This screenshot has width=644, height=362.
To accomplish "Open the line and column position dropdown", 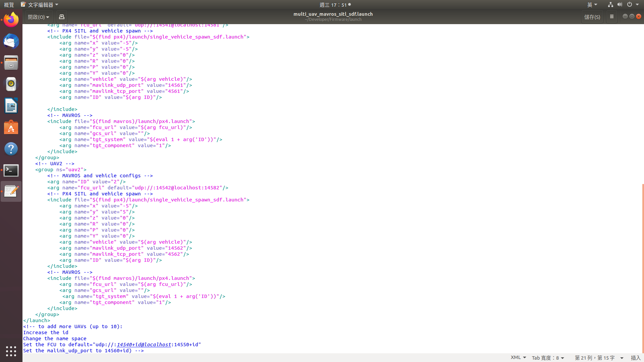I will (599, 358).
